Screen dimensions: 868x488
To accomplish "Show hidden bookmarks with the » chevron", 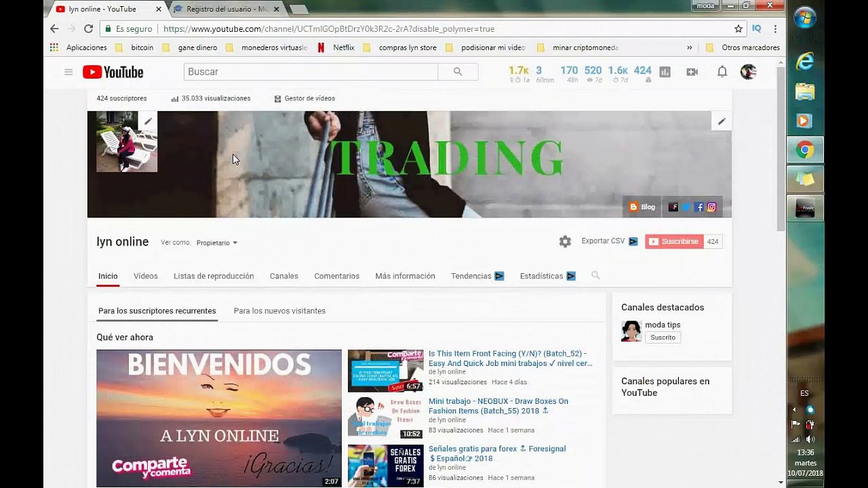I will point(690,47).
